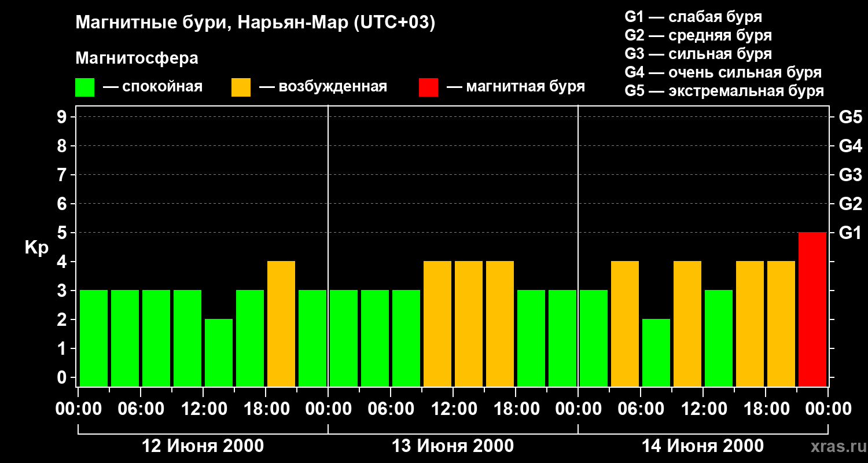Click the red storm bar on 14 Июня
This screenshot has width=868, height=463.
click(812, 309)
